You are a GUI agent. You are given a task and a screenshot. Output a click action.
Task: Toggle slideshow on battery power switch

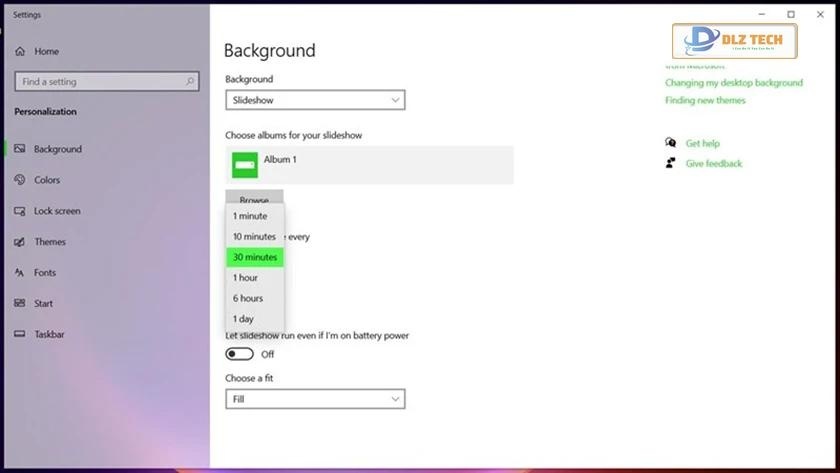(240, 354)
